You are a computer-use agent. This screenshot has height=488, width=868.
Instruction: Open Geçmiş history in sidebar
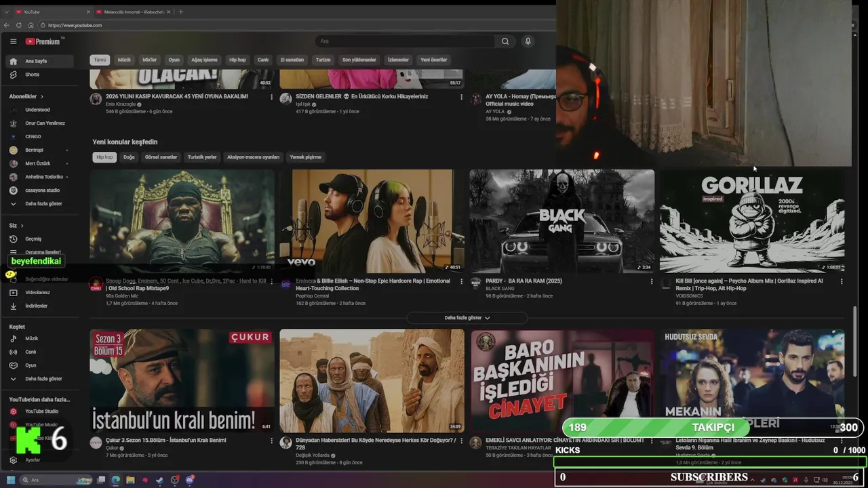39,239
